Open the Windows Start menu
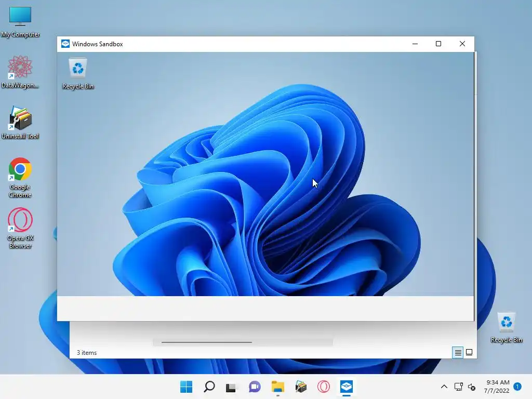The height and width of the screenshot is (399, 532). (x=186, y=387)
